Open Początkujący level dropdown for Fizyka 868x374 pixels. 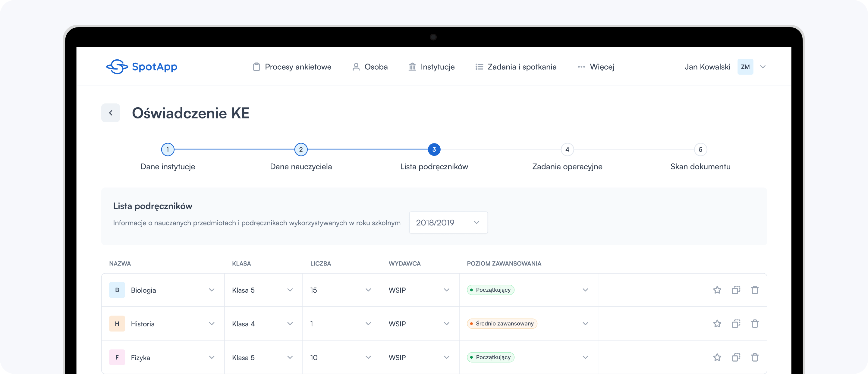pyautogui.click(x=529, y=357)
